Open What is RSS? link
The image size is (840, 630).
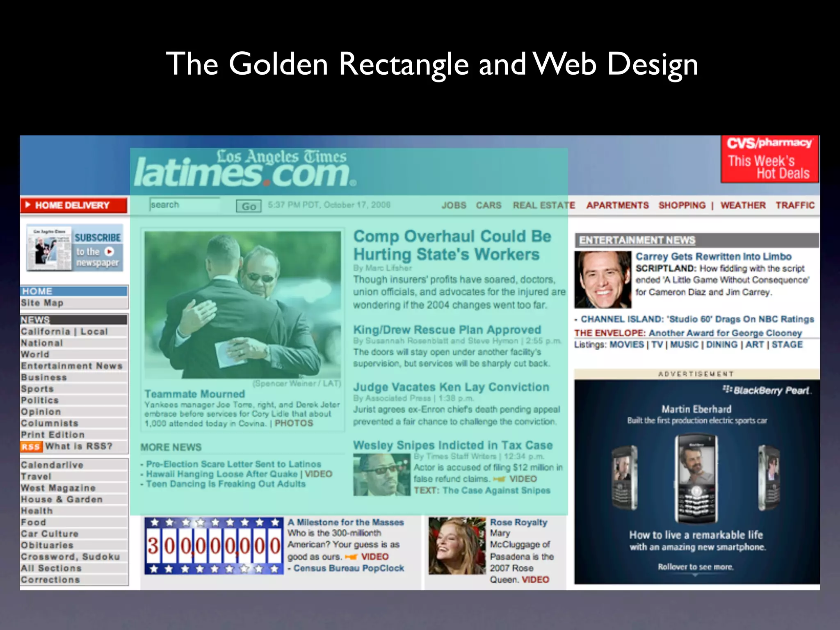[79, 446]
